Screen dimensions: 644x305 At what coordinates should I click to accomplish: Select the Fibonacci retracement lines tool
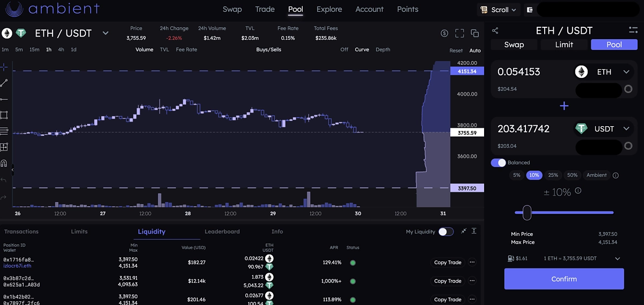(x=4, y=130)
